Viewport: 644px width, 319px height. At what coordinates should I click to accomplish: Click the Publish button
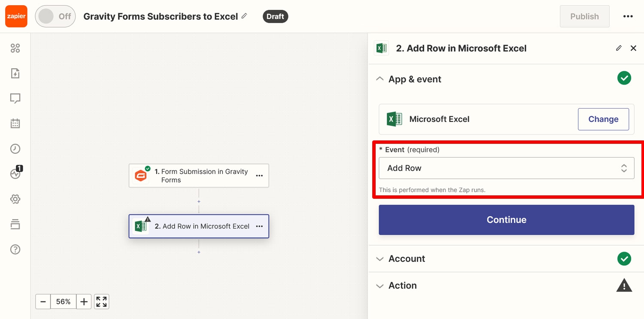584,16
